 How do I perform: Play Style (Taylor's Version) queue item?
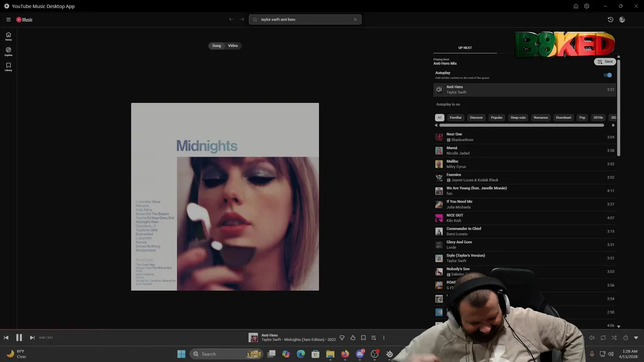click(x=525, y=258)
